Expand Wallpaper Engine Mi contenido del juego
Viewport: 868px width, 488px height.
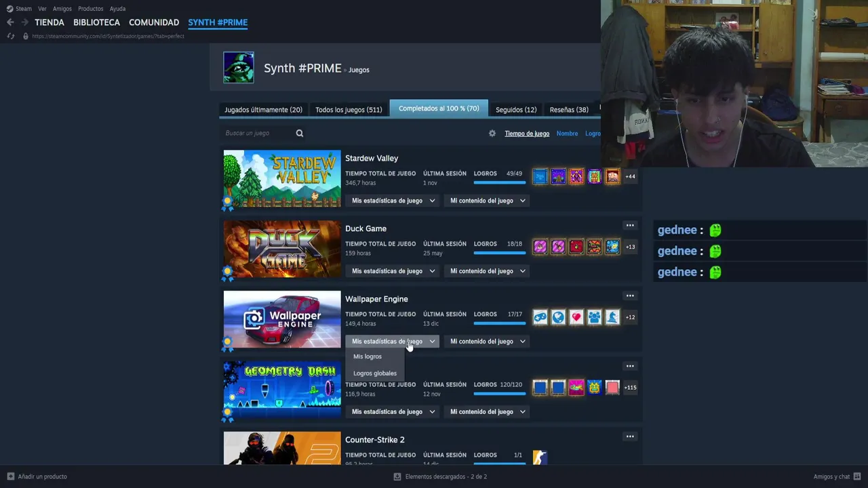[488, 342]
